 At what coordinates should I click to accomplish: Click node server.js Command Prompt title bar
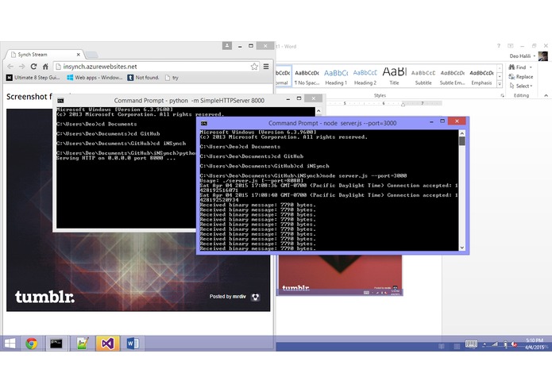[x=332, y=123]
